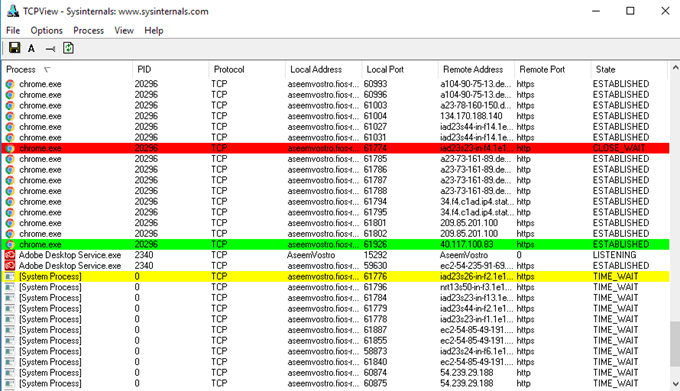This screenshot has width=680, height=391.
Task: Select Adobe Desktop Service.exe LISTENING row name
Action: (x=70, y=255)
